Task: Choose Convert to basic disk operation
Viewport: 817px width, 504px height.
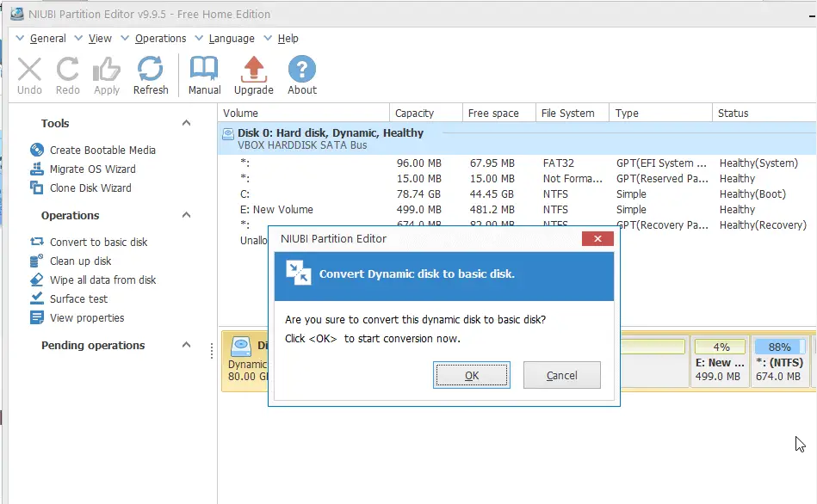Action: click(x=98, y=242)
